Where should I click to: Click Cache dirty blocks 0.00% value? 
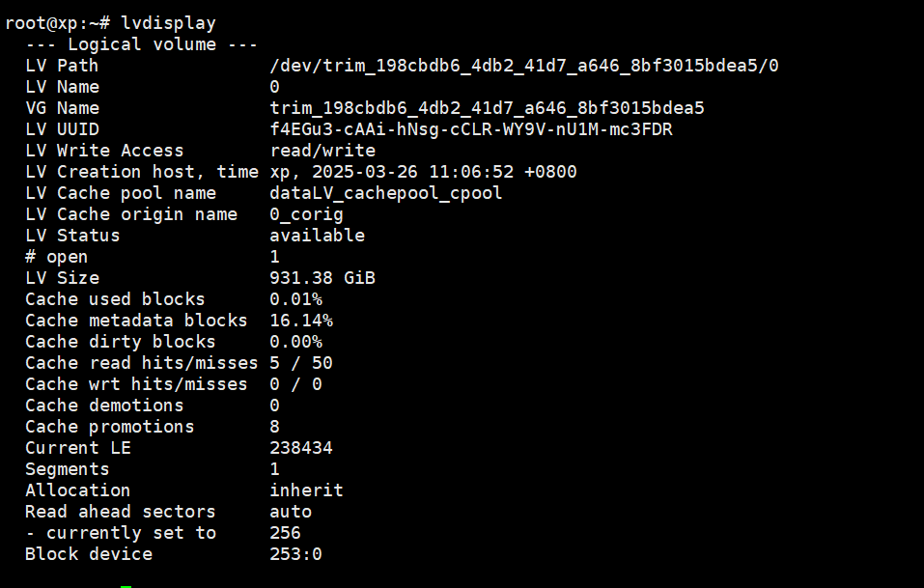(295, 342)
